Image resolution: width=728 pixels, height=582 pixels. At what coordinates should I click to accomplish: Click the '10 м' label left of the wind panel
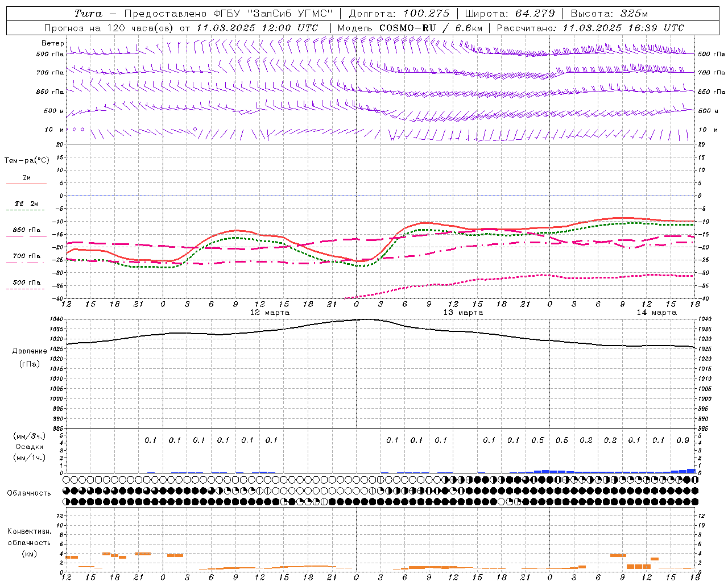click(x=55, y=130)
